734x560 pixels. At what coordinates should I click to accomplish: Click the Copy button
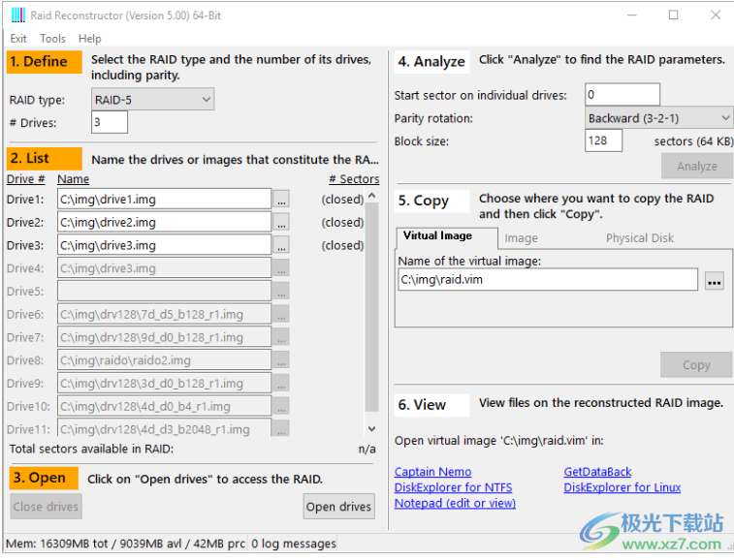(696, 365)
